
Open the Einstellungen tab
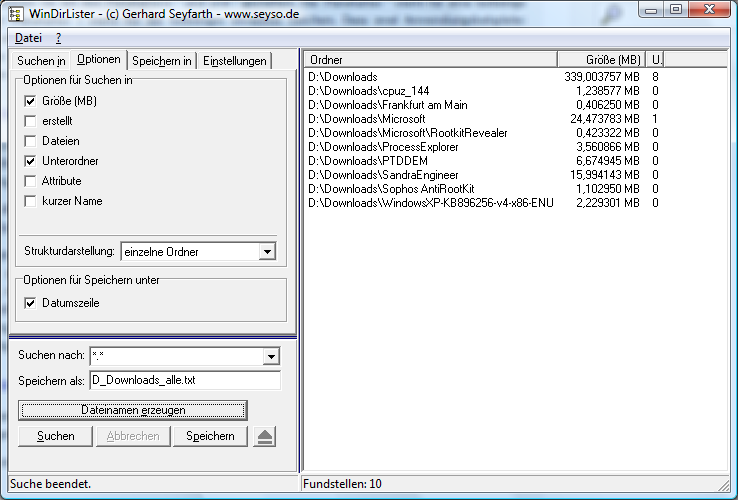point(235,61)
